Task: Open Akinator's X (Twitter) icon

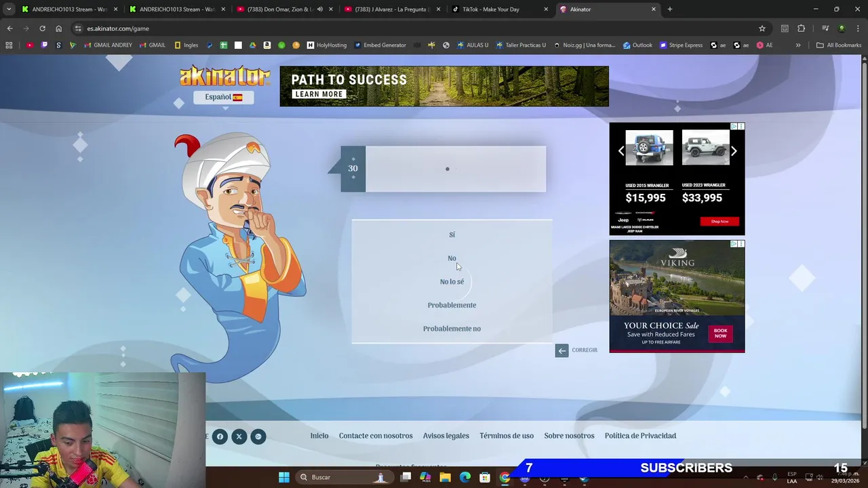Action: (239, 436)
